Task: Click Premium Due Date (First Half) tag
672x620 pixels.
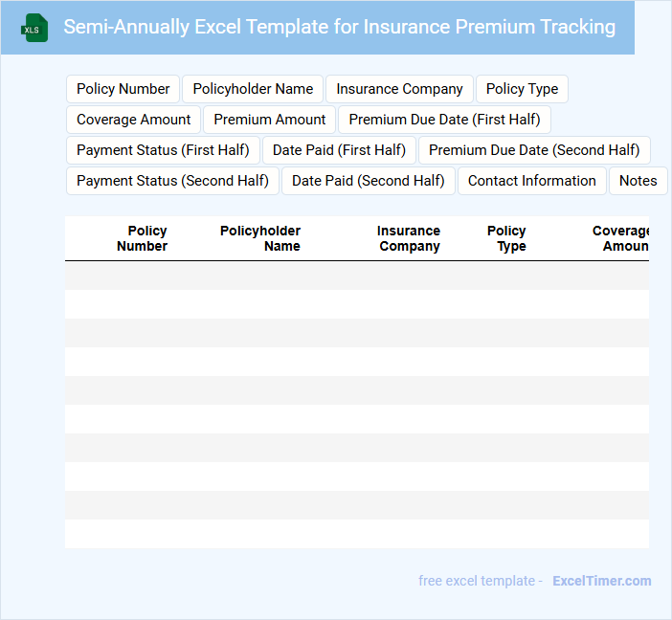Action: click(x=444, y=120)
